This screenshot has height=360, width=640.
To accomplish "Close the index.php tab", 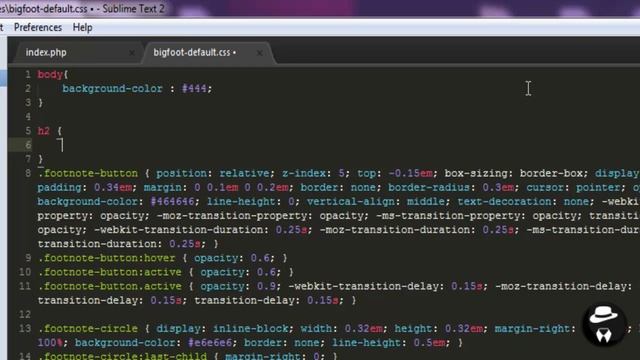I will click(x=132, y=53).
